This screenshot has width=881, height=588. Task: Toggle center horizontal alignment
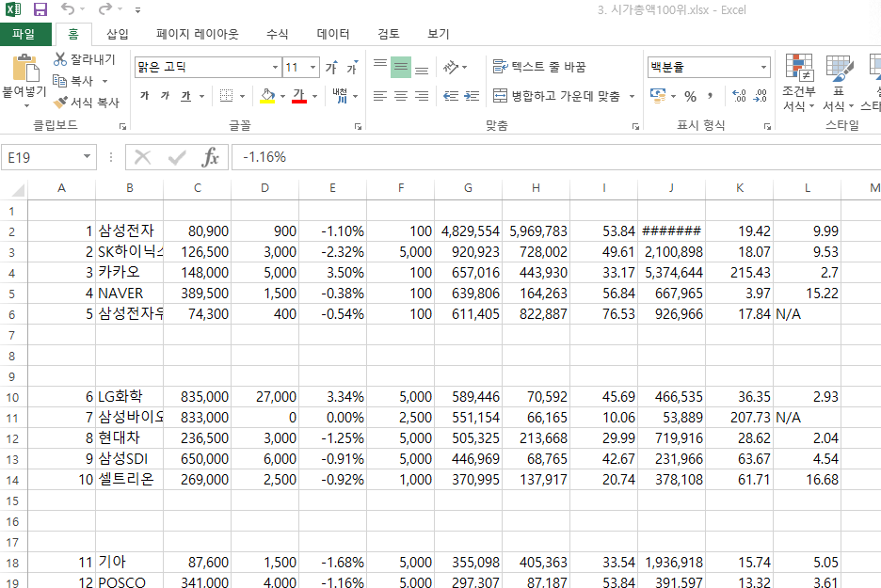tap(401, 96)
